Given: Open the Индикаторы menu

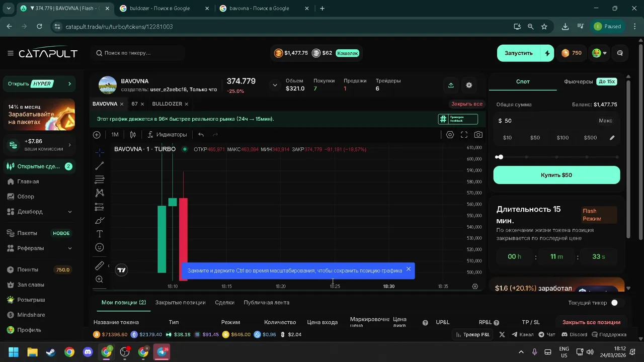Looking at the screenshot, I should (167, 135).
